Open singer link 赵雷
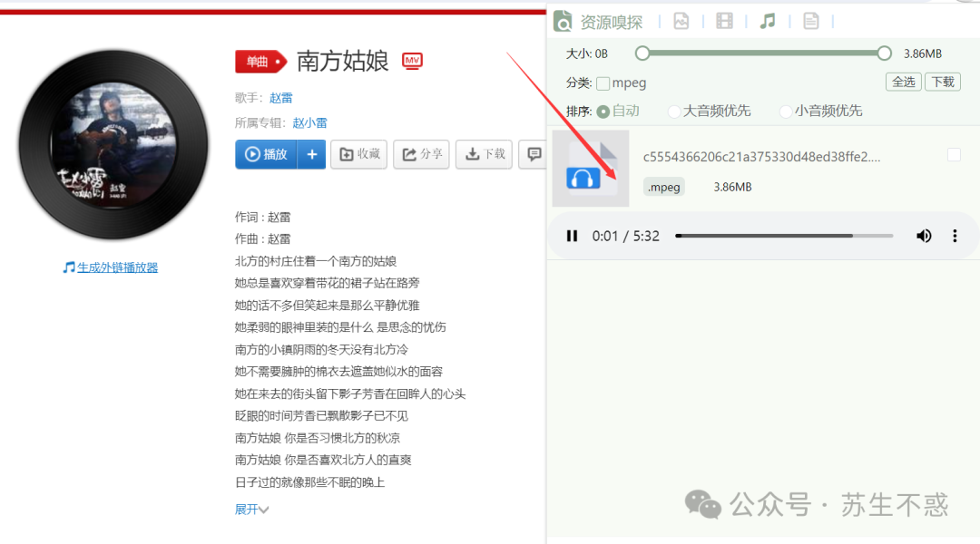The image size is (980, 544). 280,98
